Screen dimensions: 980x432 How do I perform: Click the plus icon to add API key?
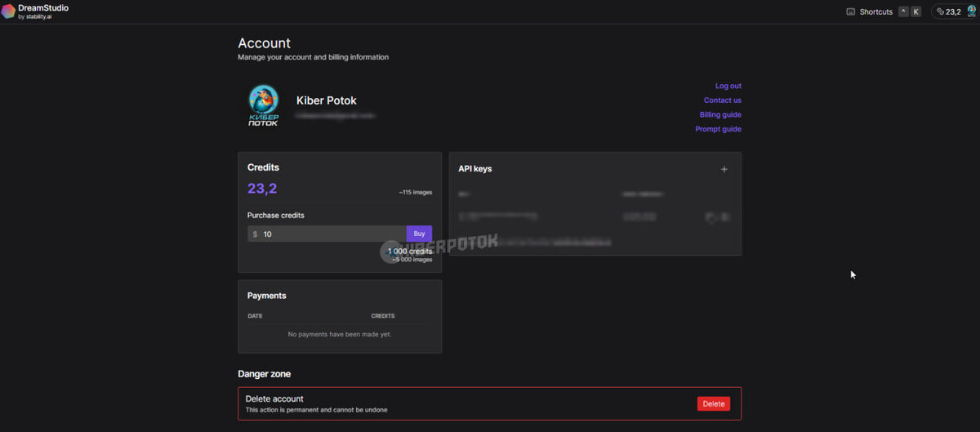click(724, 169)
